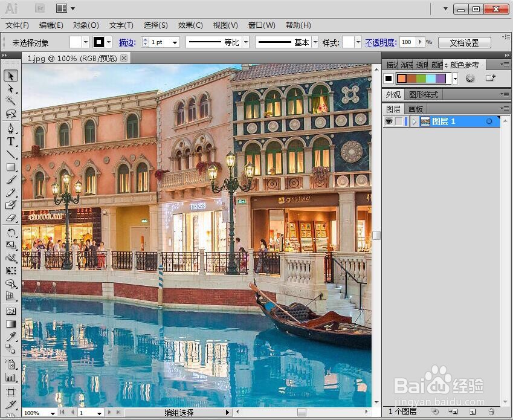The width and height of the screenshot is (513, 420).
Task: Save color group to Swatches icon
Action: pyautogui.click(x=490, y=78)
